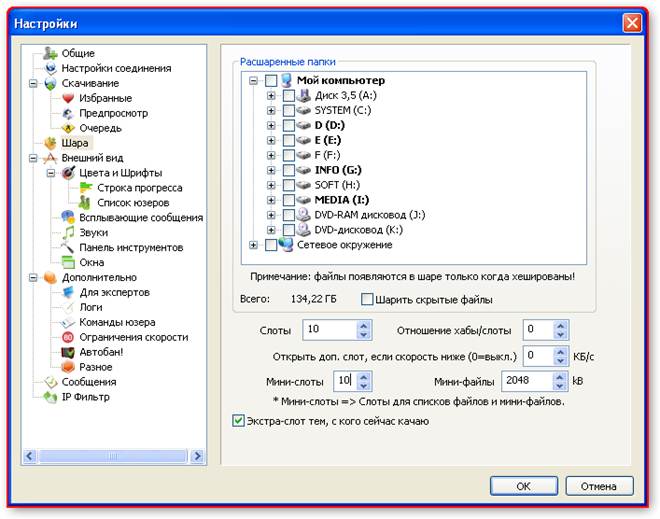
Task: Collapse the Мой компьютер node
Action: (x=253, y=80)
